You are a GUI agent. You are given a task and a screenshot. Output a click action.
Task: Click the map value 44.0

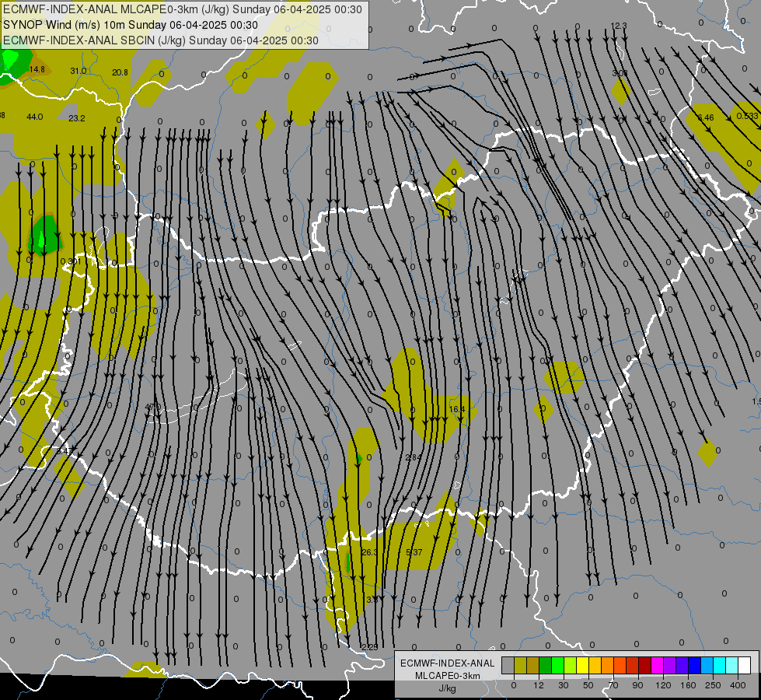[34, 117]
